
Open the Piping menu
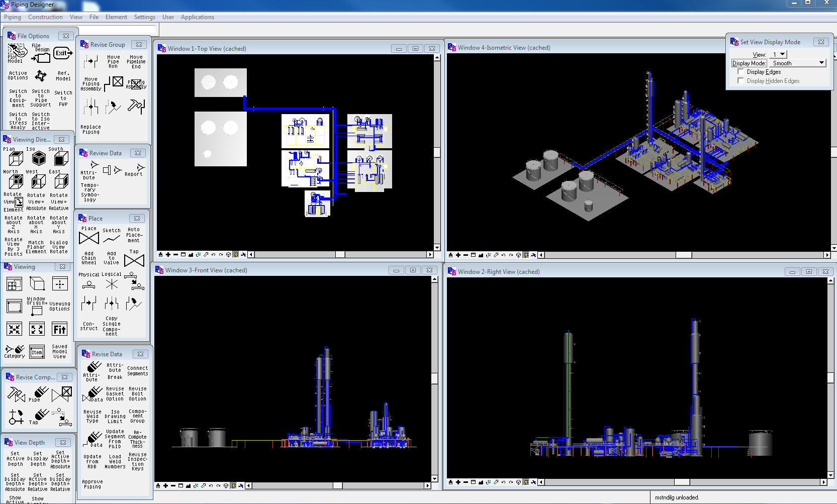pyautogui.click(x=13, y=17)
